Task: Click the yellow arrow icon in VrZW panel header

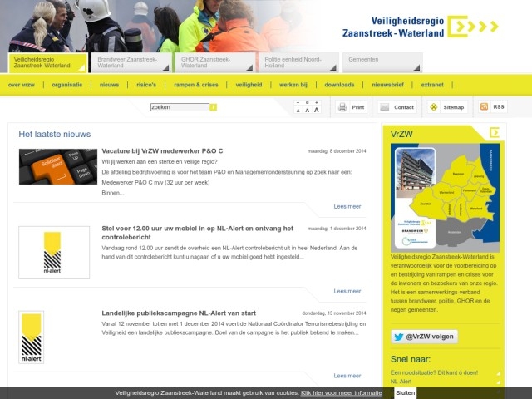Action: (495, 132)
